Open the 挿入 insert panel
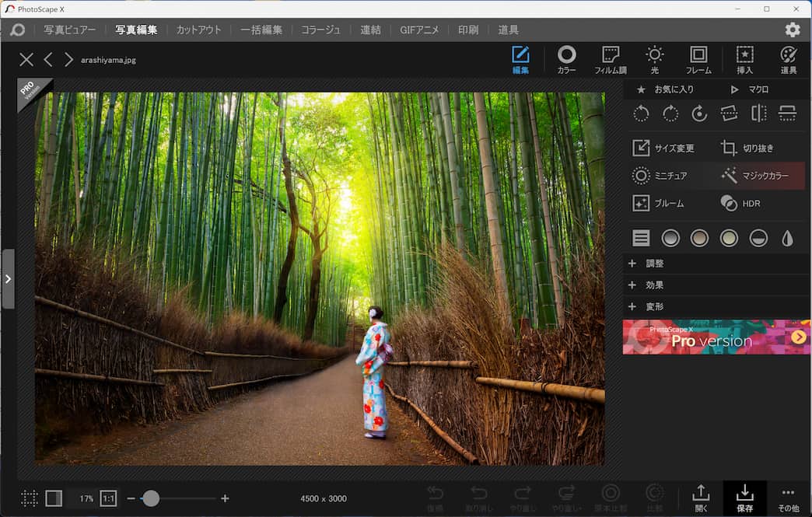812x517 pixels. 744,58
